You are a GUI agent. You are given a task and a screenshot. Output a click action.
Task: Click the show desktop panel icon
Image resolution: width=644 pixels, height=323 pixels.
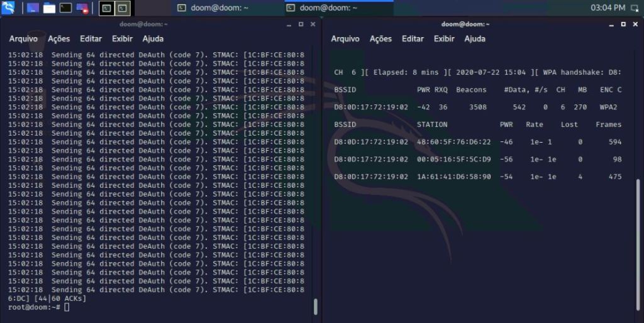33,8
